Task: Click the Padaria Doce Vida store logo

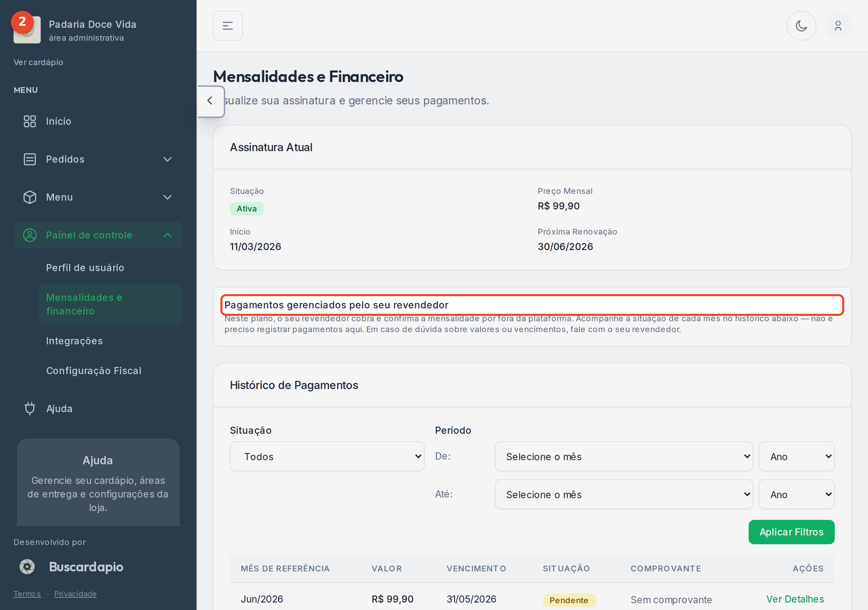Action: click(x=27, y=29)
